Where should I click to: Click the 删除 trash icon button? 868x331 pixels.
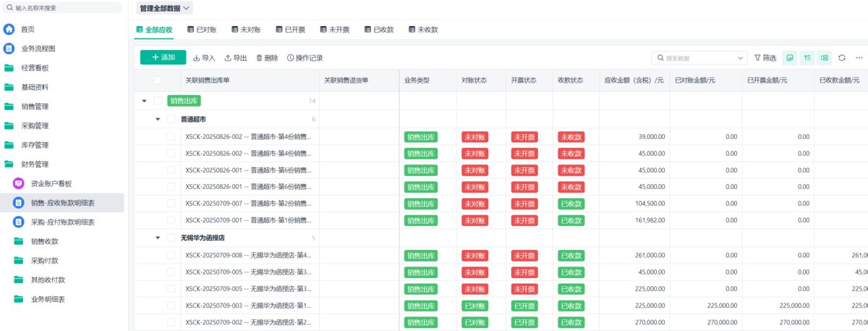(267, 58)
